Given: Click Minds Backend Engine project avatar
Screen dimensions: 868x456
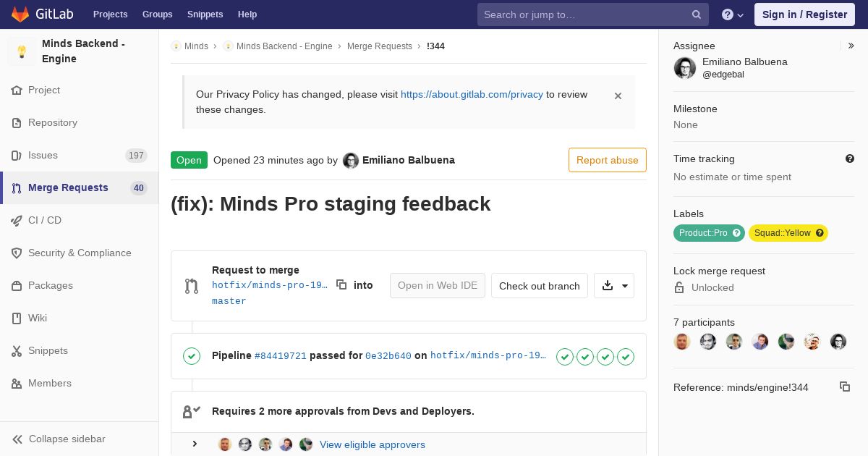Looking at the screenshot, I should click(x=22, y=51).
